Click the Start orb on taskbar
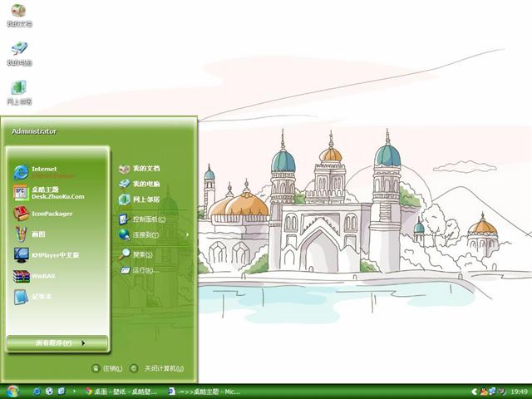 13,392
